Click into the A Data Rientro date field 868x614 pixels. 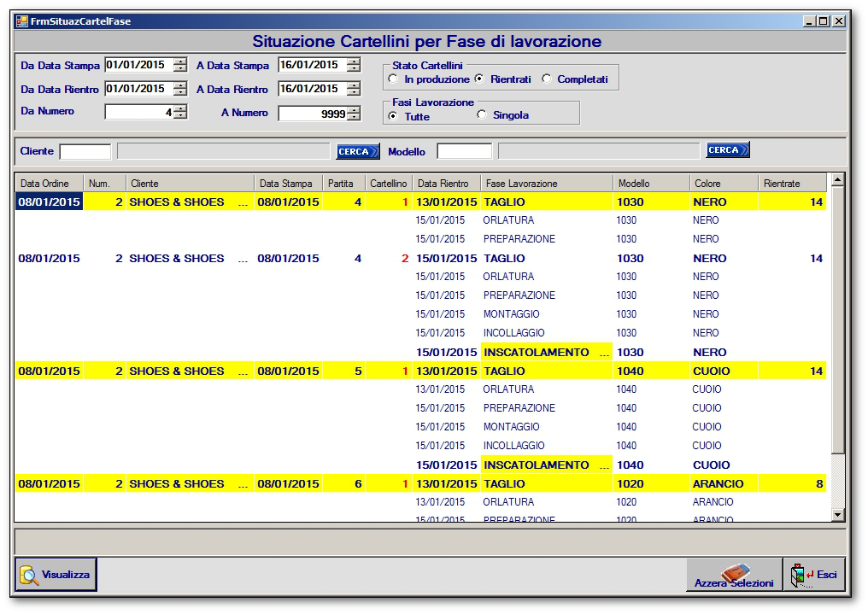313,89
